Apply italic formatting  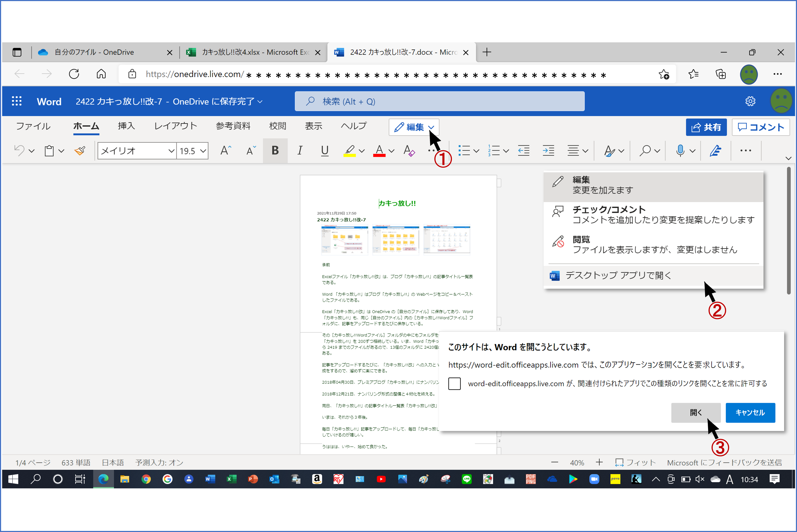[x=300, y=150]
